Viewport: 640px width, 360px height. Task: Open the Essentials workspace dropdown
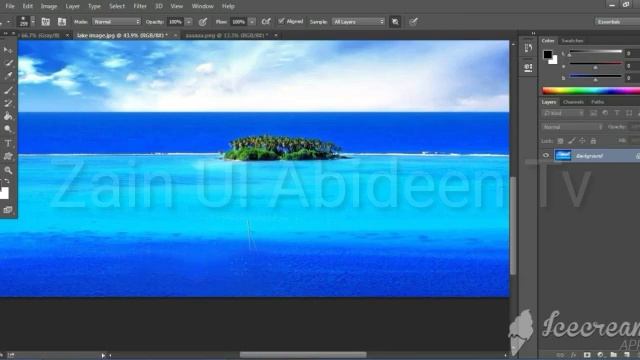tap(617, 22)
